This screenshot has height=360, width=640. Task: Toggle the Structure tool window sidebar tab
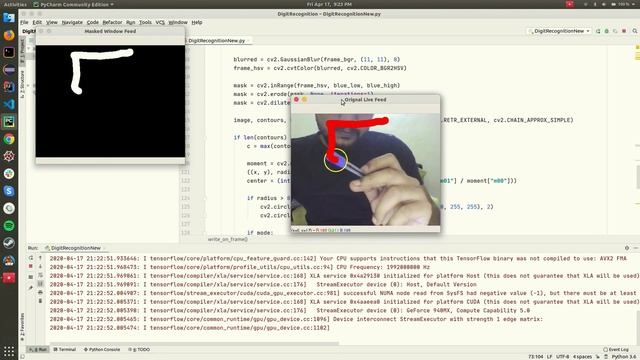22,84
